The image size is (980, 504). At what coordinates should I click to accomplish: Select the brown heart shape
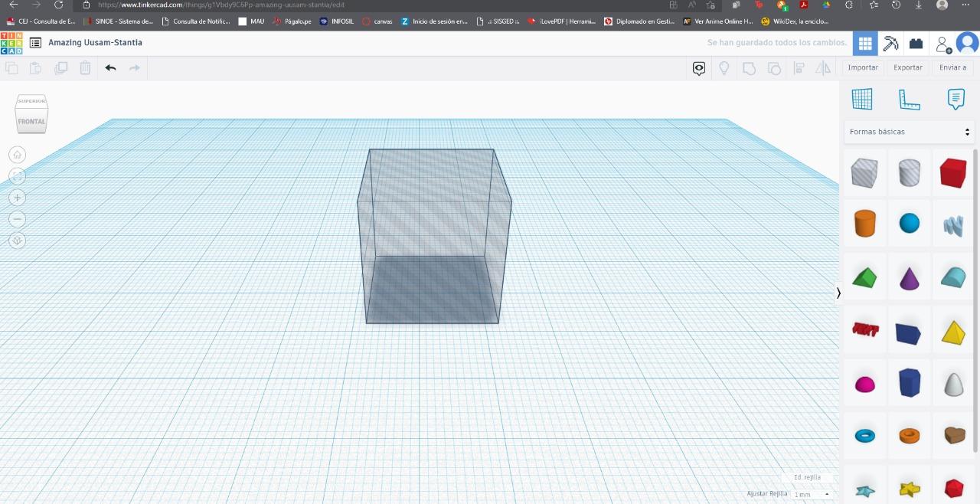(953, 436)
